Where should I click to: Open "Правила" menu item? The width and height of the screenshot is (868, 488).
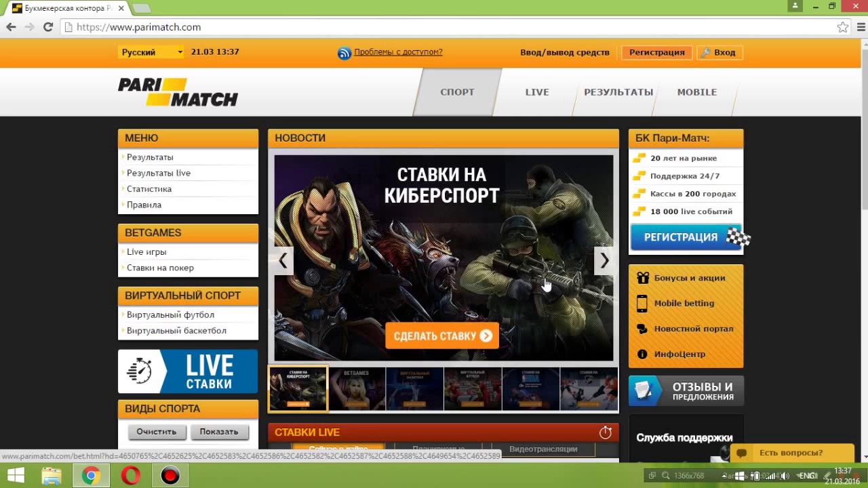point(144,205)
